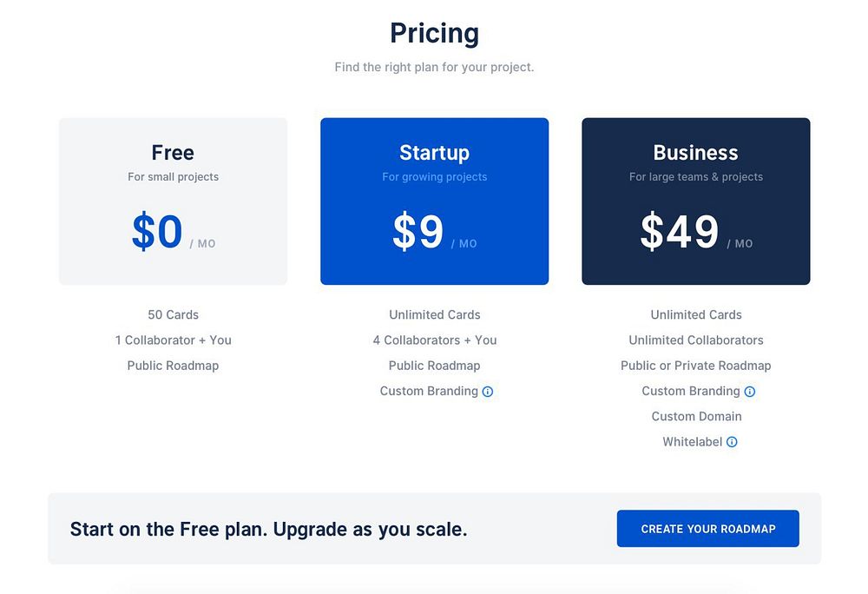Select the Free plan card
Screen dimensions: 868x594
tap(173, 201)
